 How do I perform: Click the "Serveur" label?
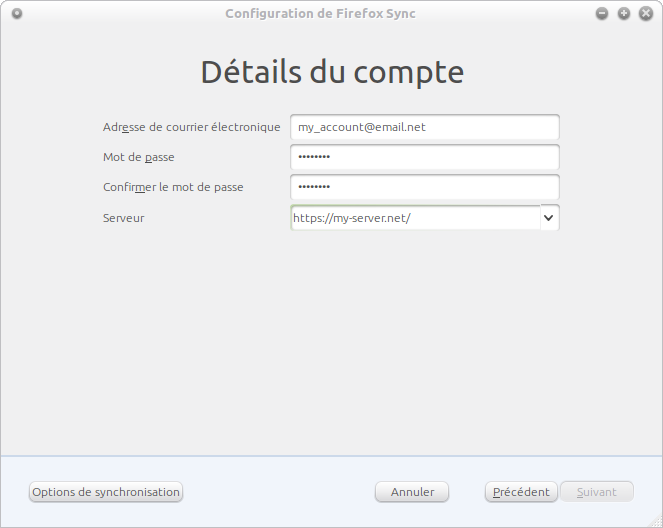coord(124,218)
